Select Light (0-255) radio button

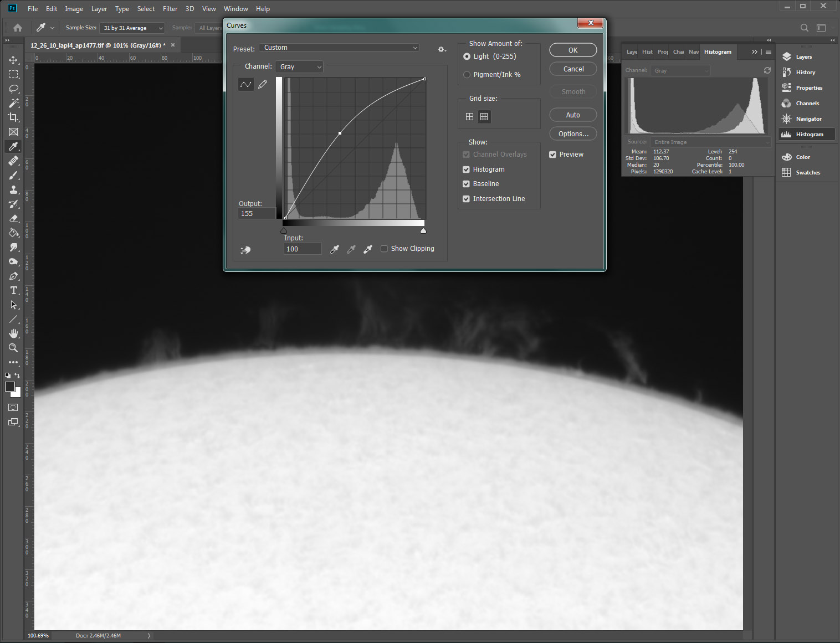coord(467,56)
